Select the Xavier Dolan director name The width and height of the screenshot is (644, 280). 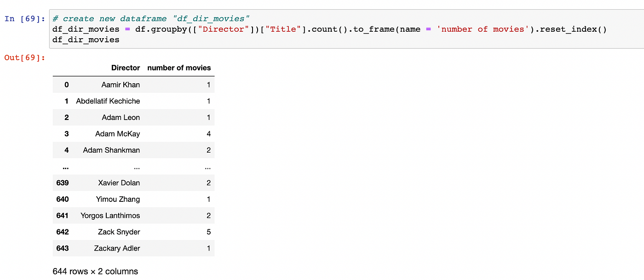coord(119,183)
